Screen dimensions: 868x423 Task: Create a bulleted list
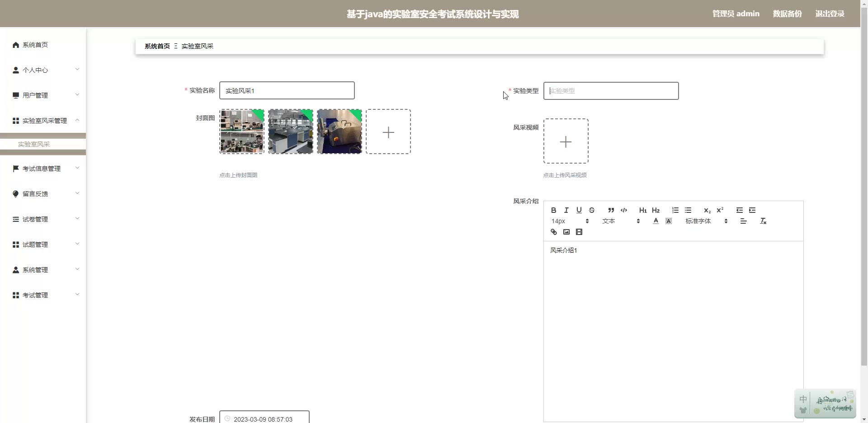[688, 210]
